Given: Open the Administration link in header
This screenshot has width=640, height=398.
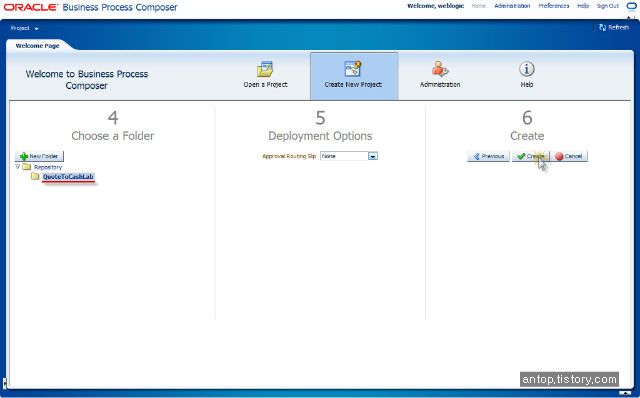Looking at the screenshot, I should [x=512, y=6].
